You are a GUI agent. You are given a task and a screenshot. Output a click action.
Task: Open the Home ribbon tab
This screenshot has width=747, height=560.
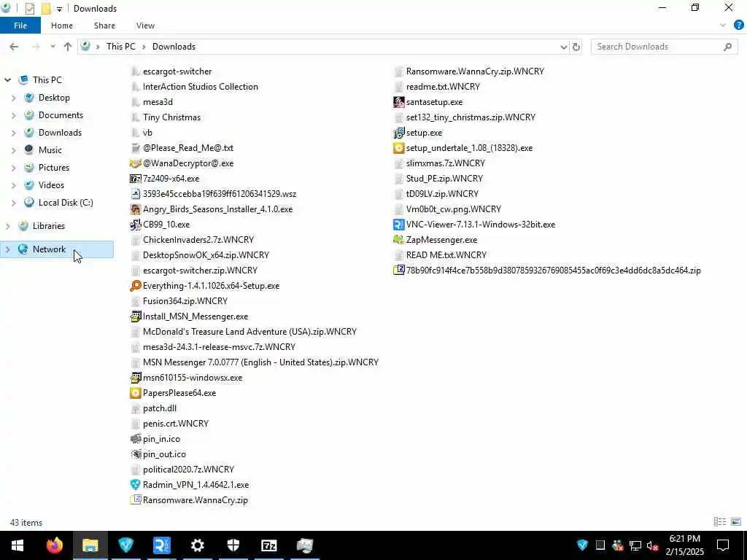pyautogui.click(x=62, y=26)
